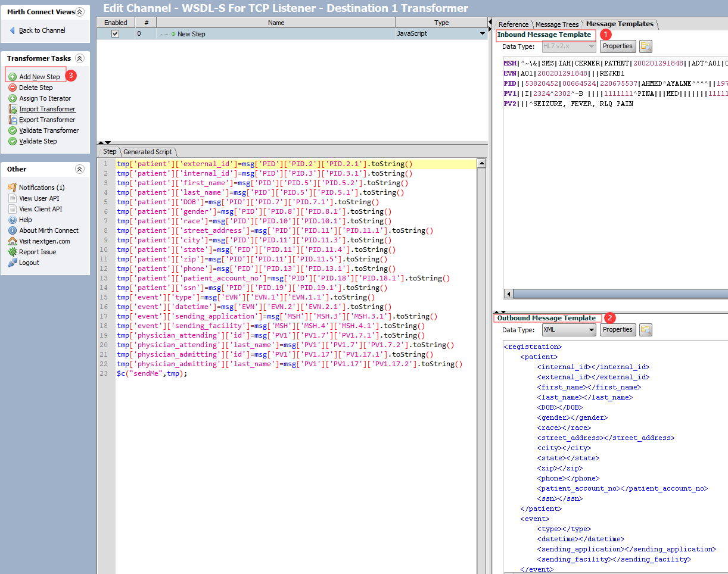
Task: Click the Delete Step minus icon
Action: 13,88
